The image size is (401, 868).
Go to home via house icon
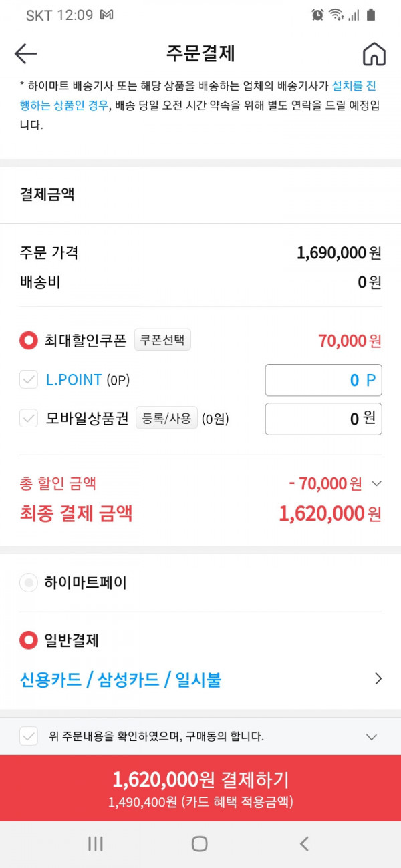pyautogui.click(x=374, y=54)
